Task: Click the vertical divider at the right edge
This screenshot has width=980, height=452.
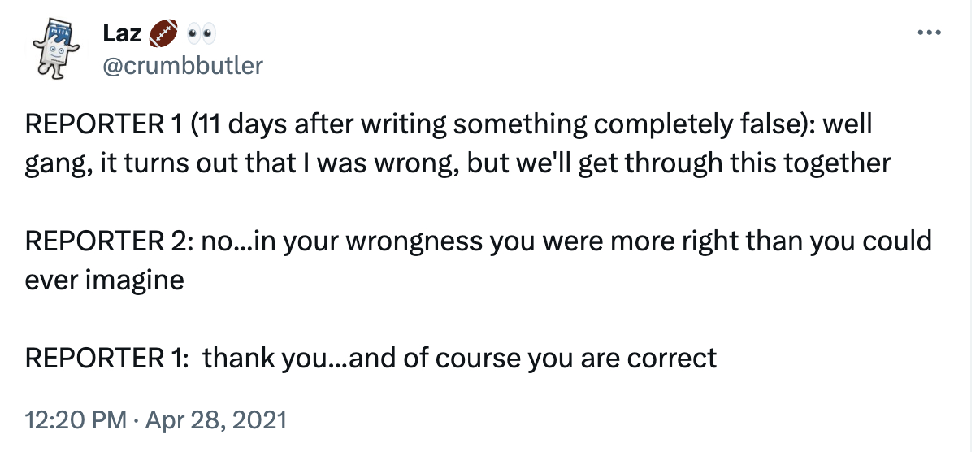Action: [972, 226]
